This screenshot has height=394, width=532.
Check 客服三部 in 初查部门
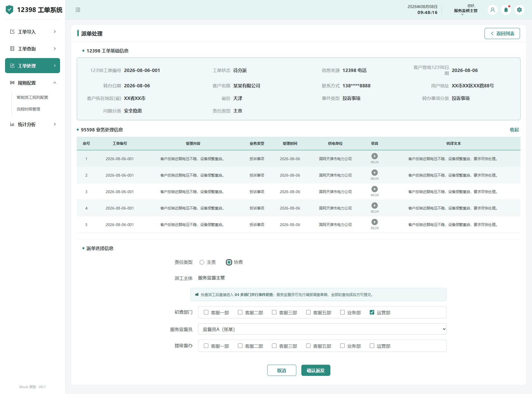coord(274,312)
